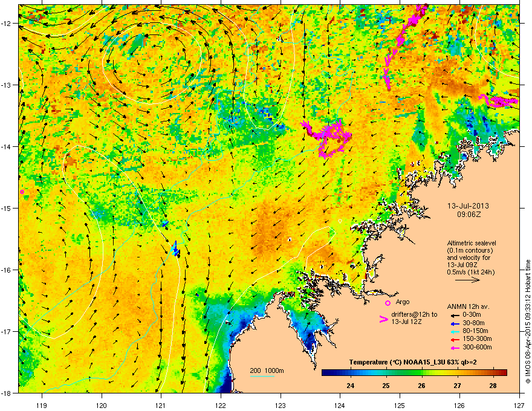Click the '24' color bar tick label
Screen dimensions: 532x411
pos(351,386)
